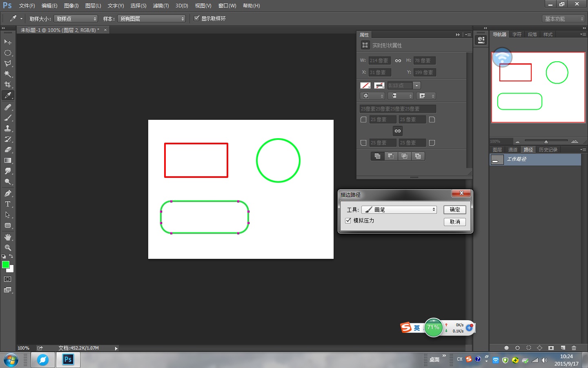Image resolution: width=588 pixels, height=368 pixels.
Task: Open the 基本功能 workspace dropdown
Action: tap(564, 19)
